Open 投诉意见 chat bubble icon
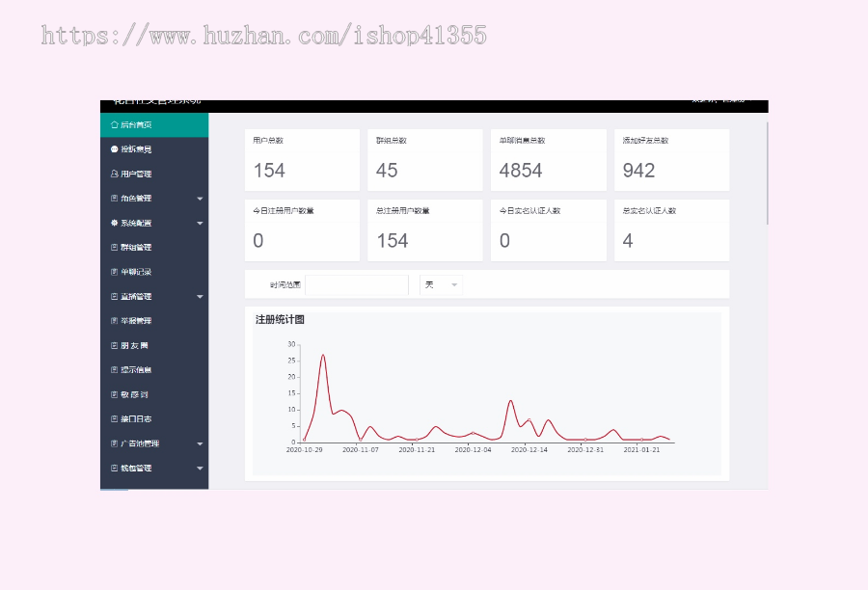 coord(114,148)
